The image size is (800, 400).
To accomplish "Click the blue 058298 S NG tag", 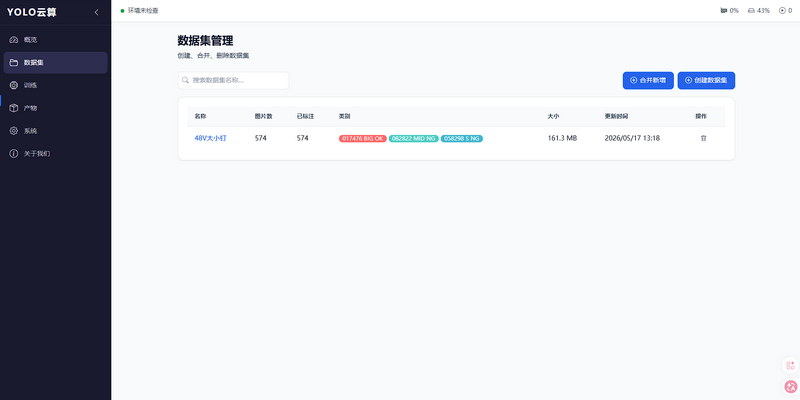I will click(462, 138).
